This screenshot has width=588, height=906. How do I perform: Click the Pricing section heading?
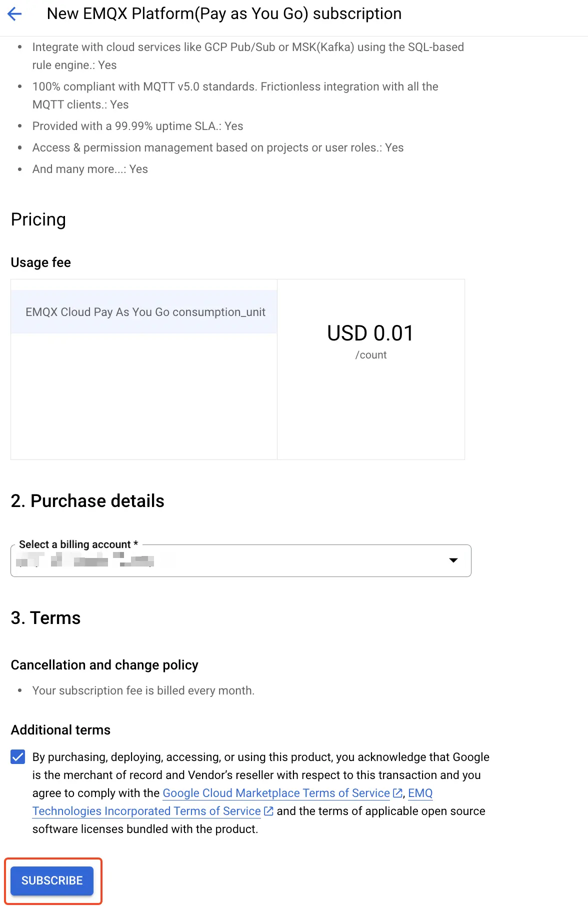pyautogui.click(x=38, y=219)
